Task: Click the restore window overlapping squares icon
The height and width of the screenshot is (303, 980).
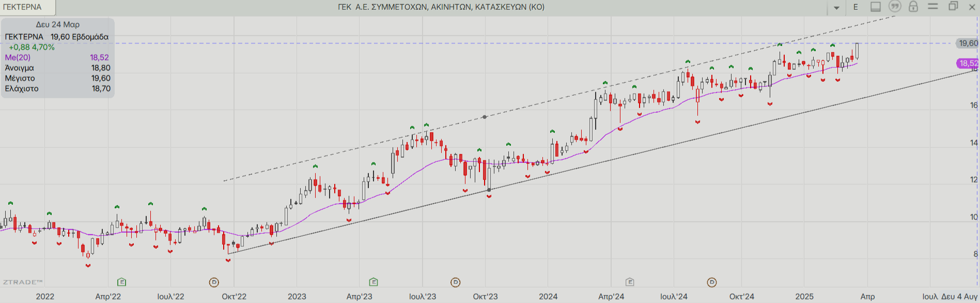Action: tap(953, 6)
